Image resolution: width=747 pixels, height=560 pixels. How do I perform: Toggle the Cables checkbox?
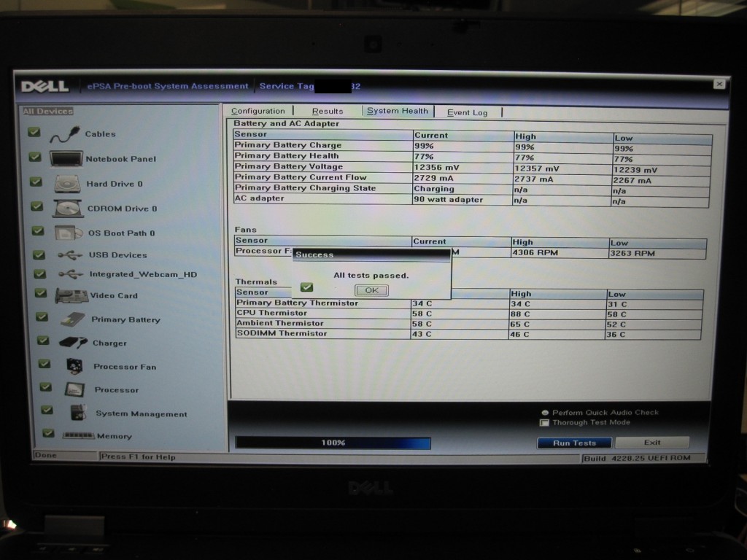[x=34, y=132]
